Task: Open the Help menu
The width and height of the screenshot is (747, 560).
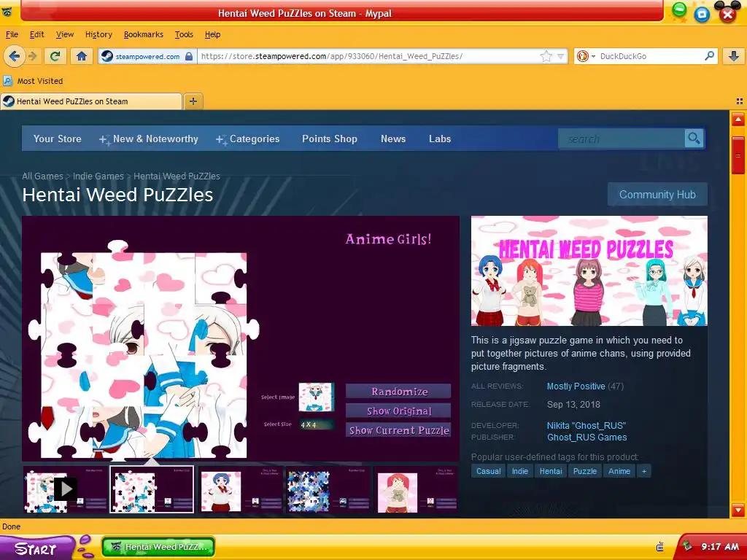Action: click(212, 34)
